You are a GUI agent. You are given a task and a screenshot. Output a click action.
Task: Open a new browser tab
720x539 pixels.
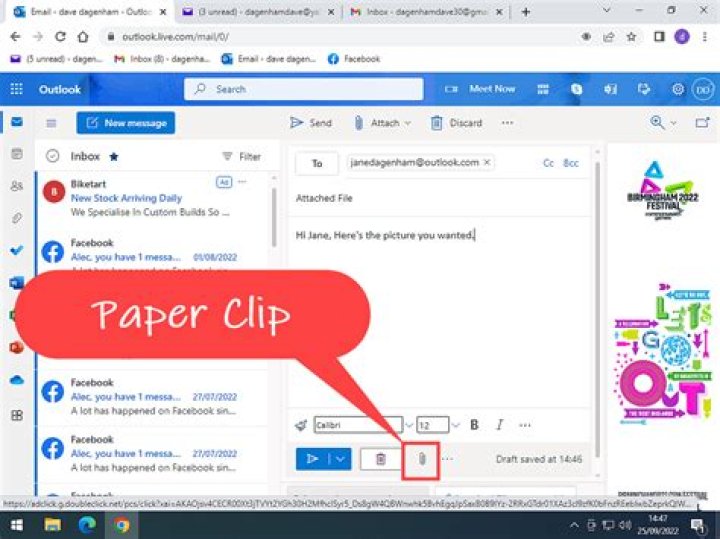[526, 12]
